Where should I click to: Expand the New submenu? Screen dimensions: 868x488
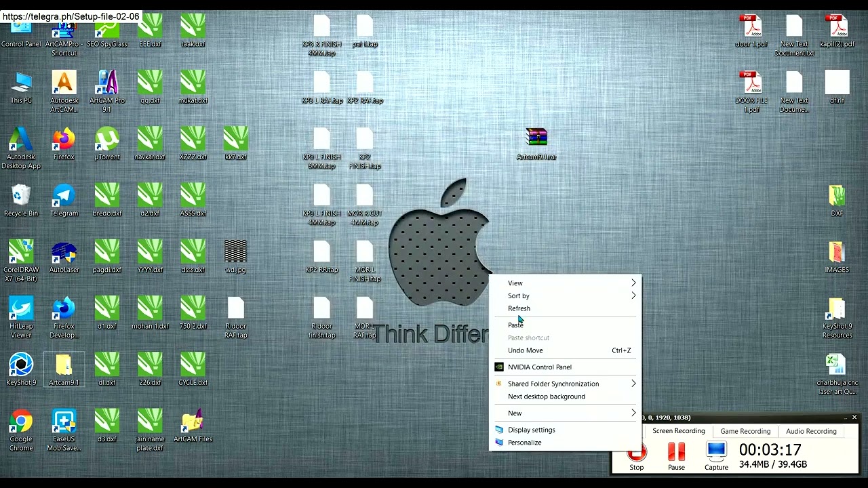pos(566,413)
